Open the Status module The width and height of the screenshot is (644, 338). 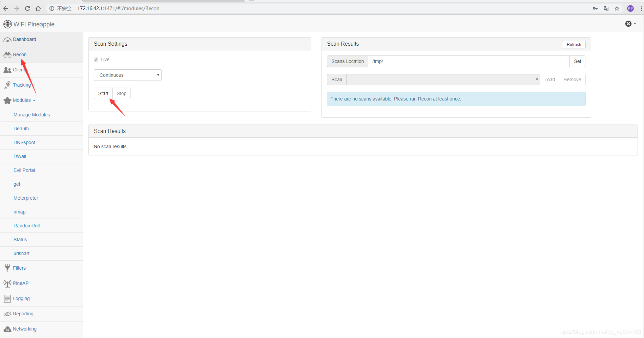[20, 240]
